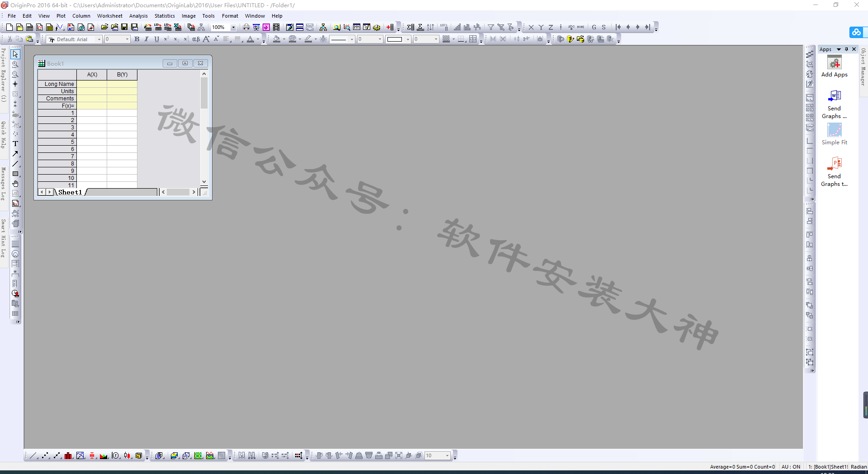The height and width of the screenshot is (474, 868).
Task: Open the Project Explorer side tab
Action: pos(3,75)
